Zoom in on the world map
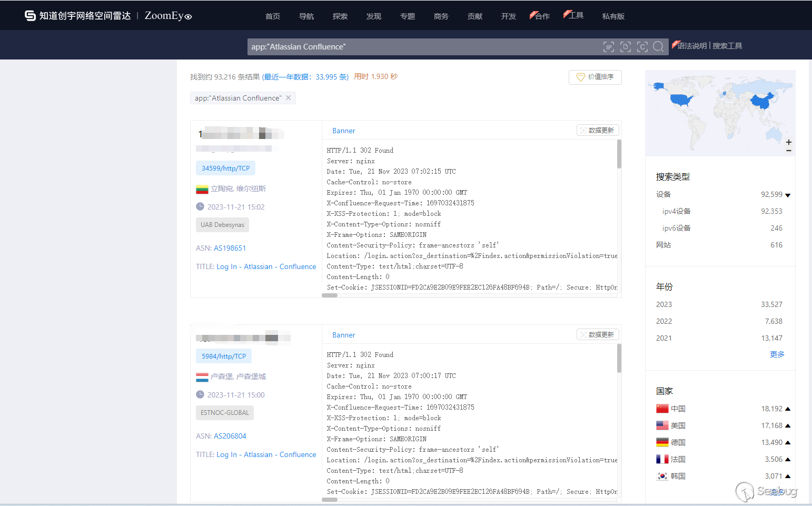Viewport: 812px width, 506px height. pyautogui.click(x=789, y=142)
